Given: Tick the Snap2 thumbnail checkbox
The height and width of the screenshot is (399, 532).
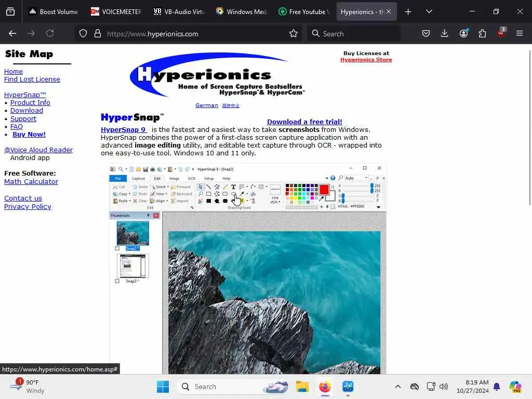Looking at the screenshot, I should tap(117, 249).
